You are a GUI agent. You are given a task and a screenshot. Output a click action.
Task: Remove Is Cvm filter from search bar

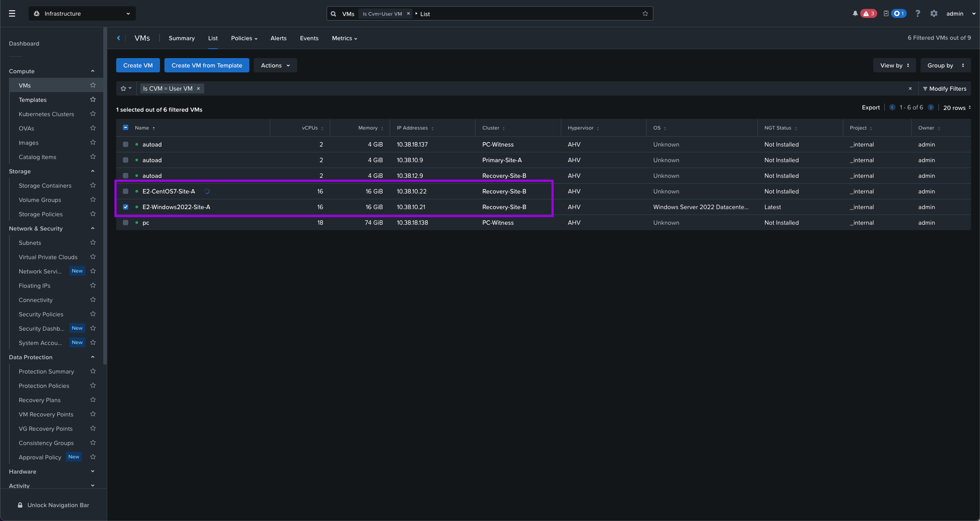[408, 14]
